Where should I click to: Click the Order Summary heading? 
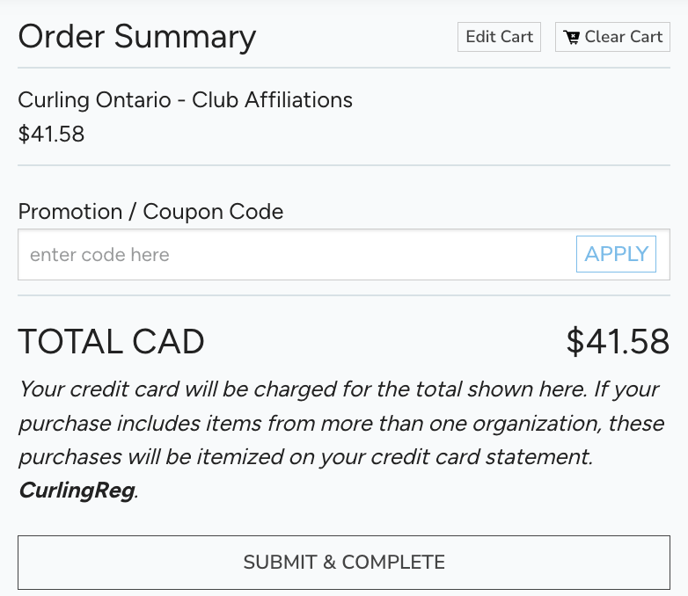pos(137,37)
